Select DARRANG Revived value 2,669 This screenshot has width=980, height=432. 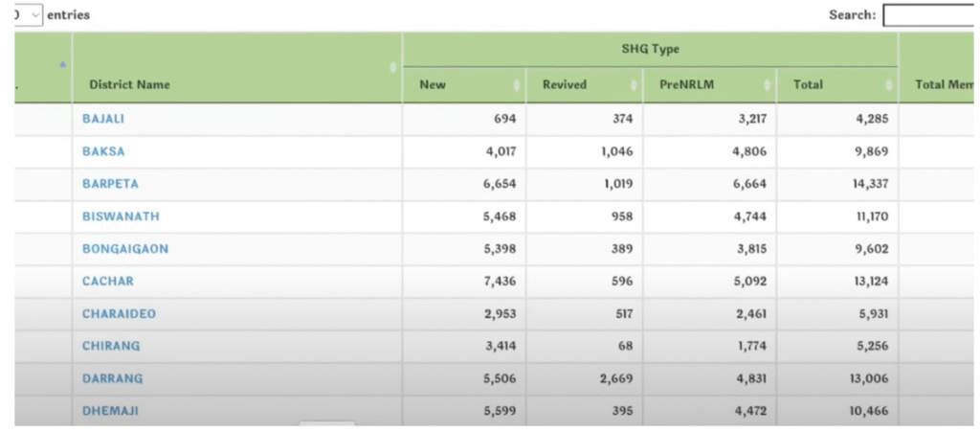point(615,378)
